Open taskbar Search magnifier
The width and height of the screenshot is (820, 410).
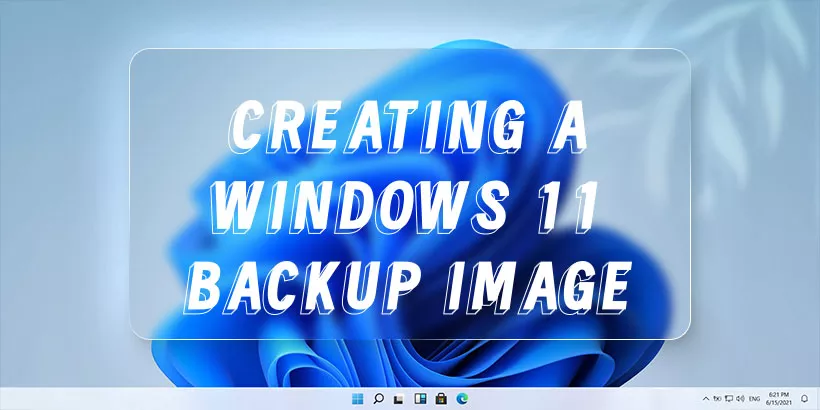379,399
